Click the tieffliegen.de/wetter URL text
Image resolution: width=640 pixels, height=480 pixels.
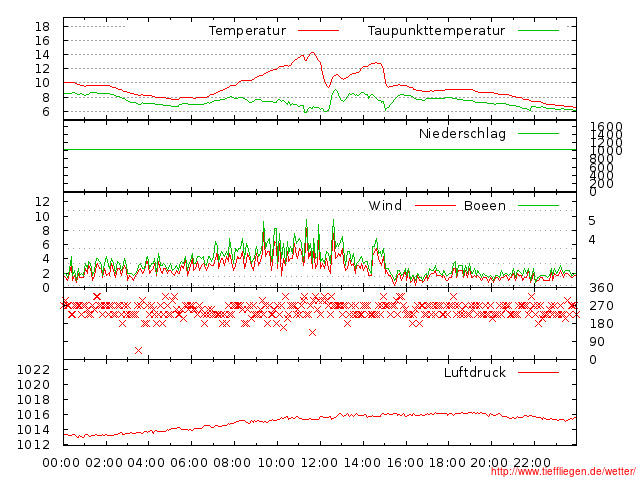pyautogui.click(x=563, y=472)
